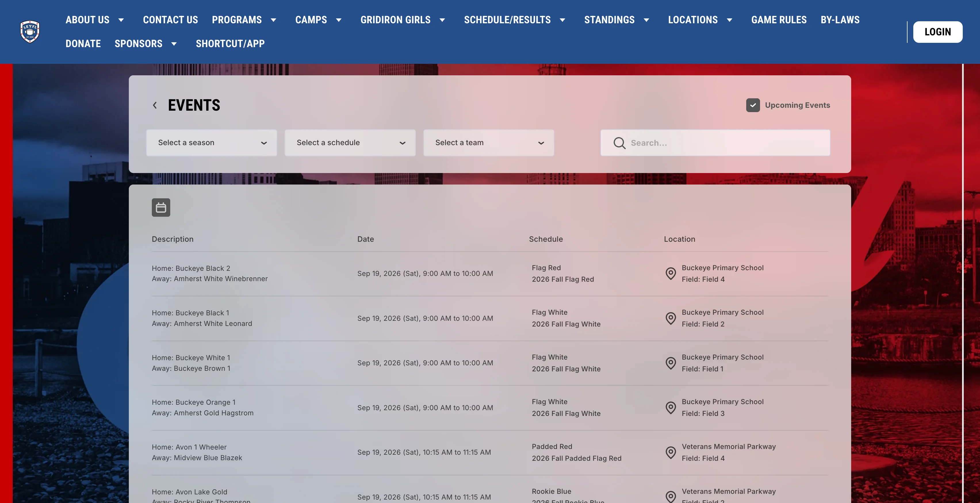Expand the Programs menu arrow

pyautogui.click(x=273, y=20)
